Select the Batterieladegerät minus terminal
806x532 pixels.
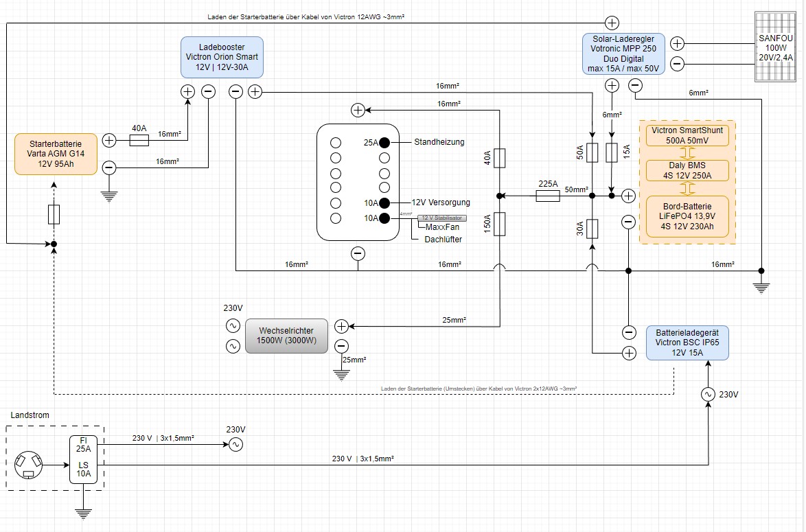629,332
